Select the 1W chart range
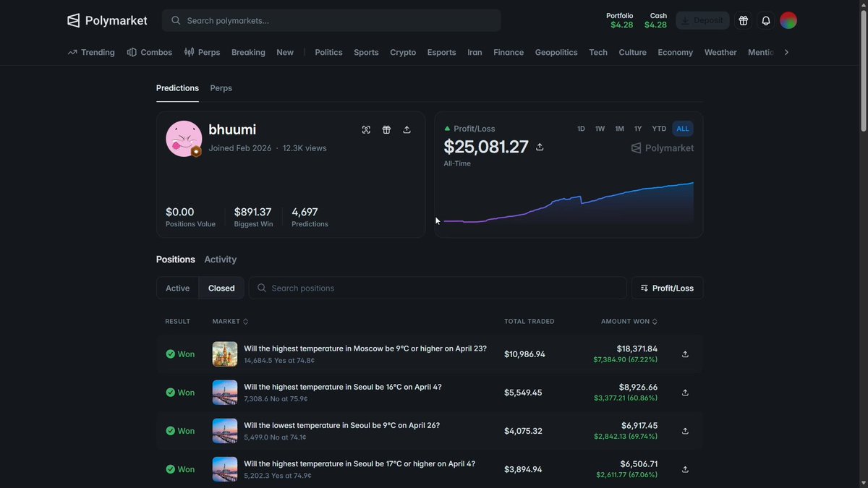Image resolution: width=868 pixels, height=488 pixels. (600, 129)
